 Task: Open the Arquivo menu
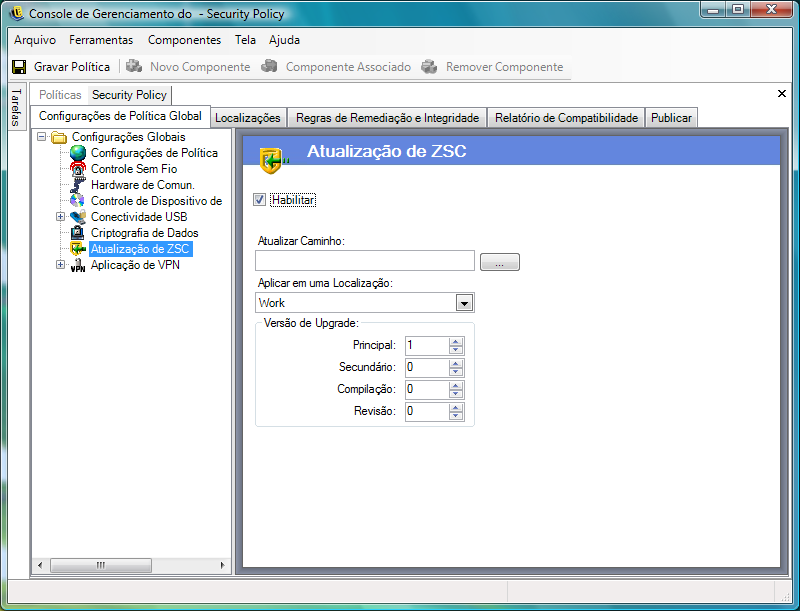(35, 40)
